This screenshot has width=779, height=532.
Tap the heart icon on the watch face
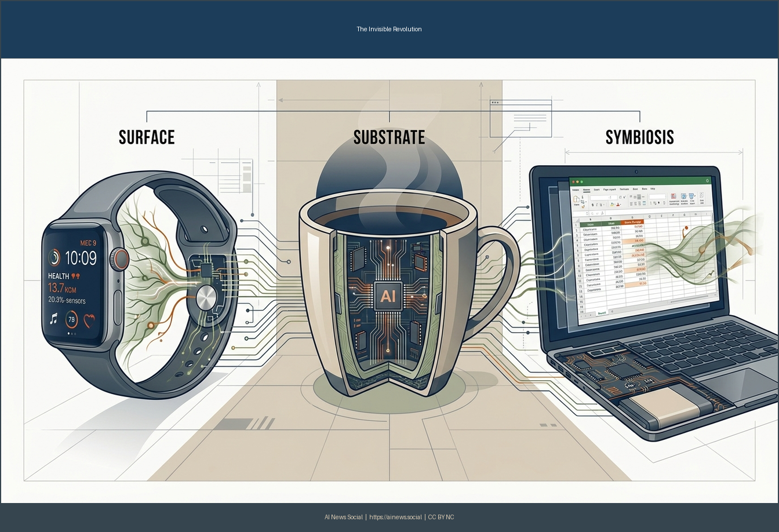click(89, 319)
